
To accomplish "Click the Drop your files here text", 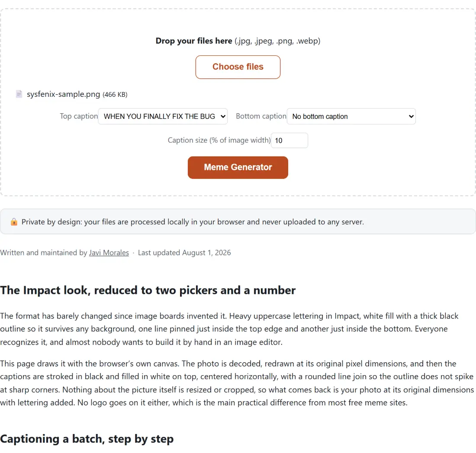I will pyautogui.click(x=194, y=41).
